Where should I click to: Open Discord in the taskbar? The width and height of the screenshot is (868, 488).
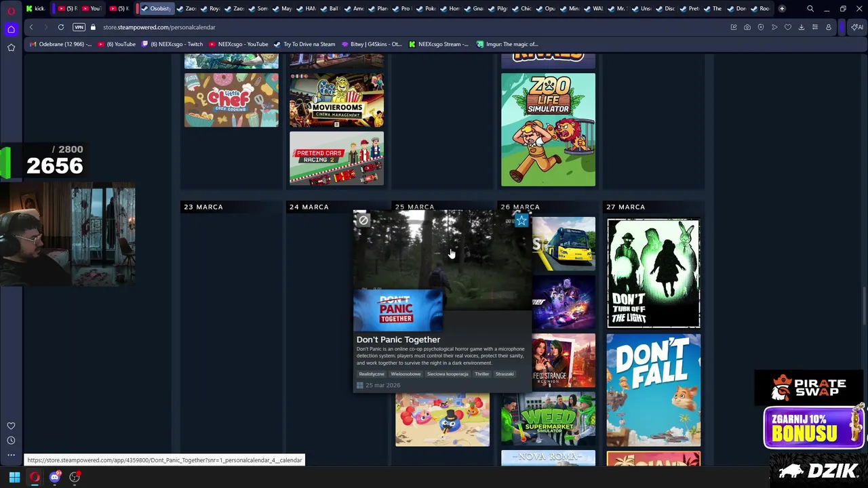[x=55, y=477]
